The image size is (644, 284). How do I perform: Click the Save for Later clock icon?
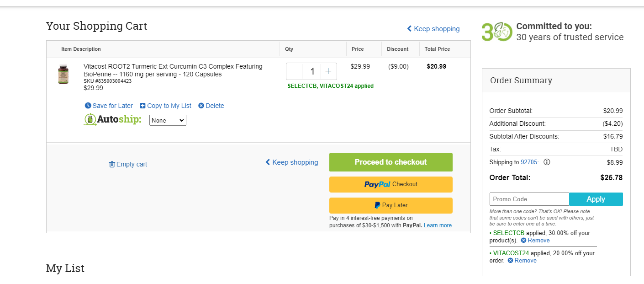click(x=88, y=106)
